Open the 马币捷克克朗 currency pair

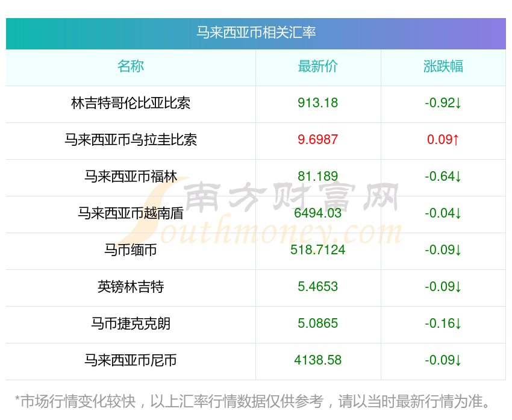click(131, 324)
